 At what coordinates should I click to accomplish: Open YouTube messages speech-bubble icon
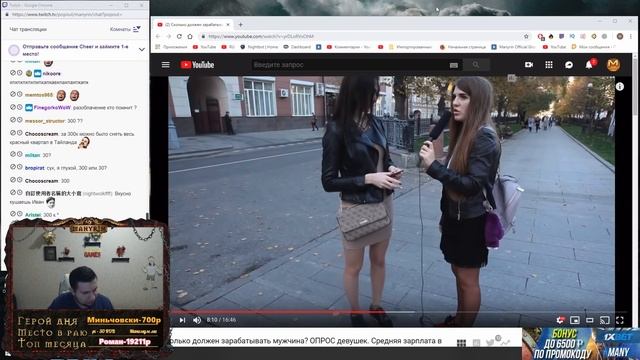coord(569,64)
